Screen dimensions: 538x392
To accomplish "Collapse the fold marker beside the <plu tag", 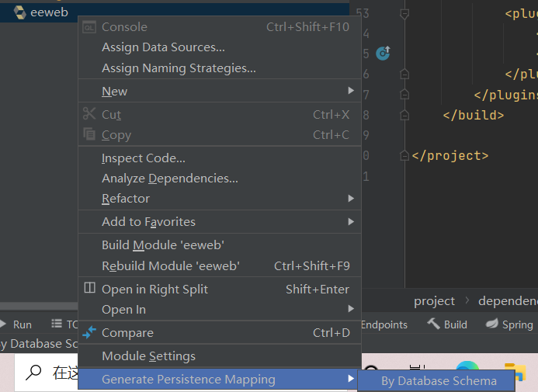I will tap(404, 14).
